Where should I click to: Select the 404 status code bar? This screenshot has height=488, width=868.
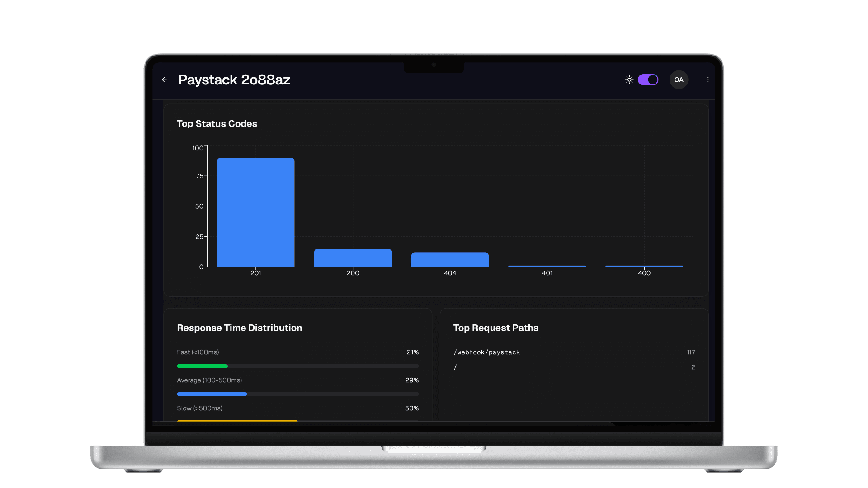[450, 259]
